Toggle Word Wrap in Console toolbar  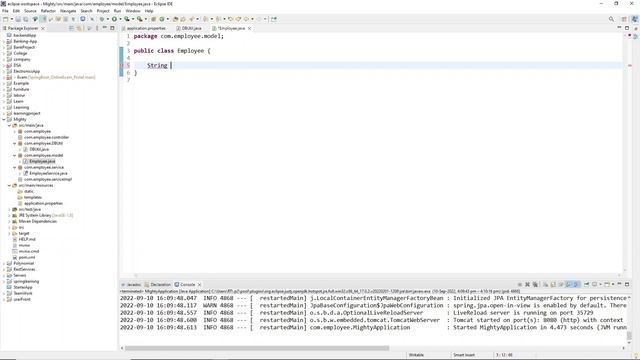click(561, 284)
